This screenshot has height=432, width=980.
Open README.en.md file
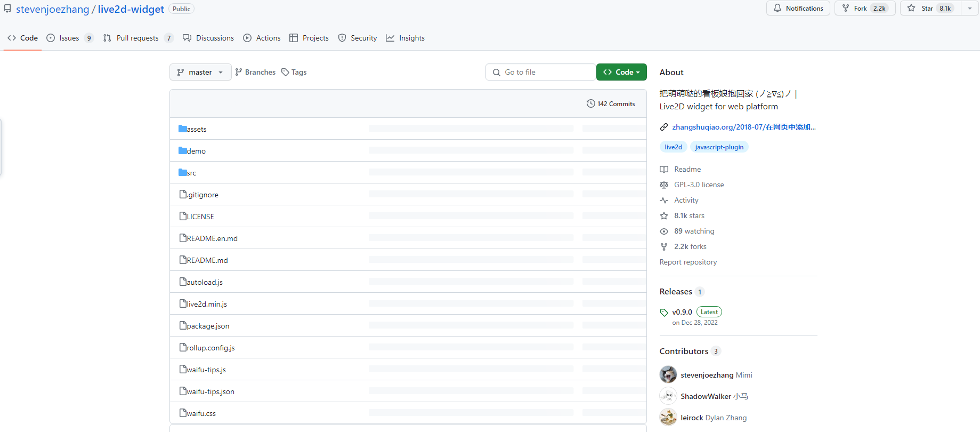coord(212,238)
